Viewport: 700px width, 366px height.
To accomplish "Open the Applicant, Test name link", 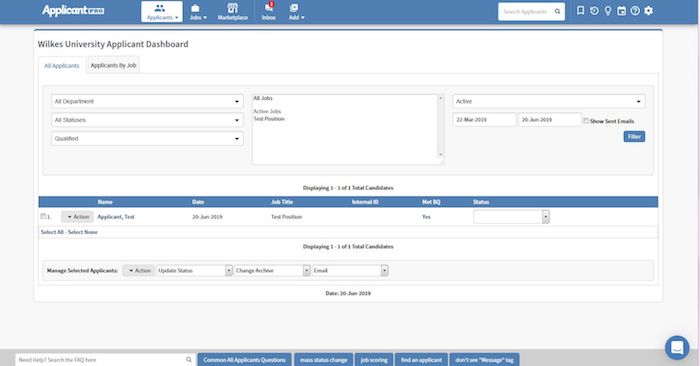I will point(116,216).
